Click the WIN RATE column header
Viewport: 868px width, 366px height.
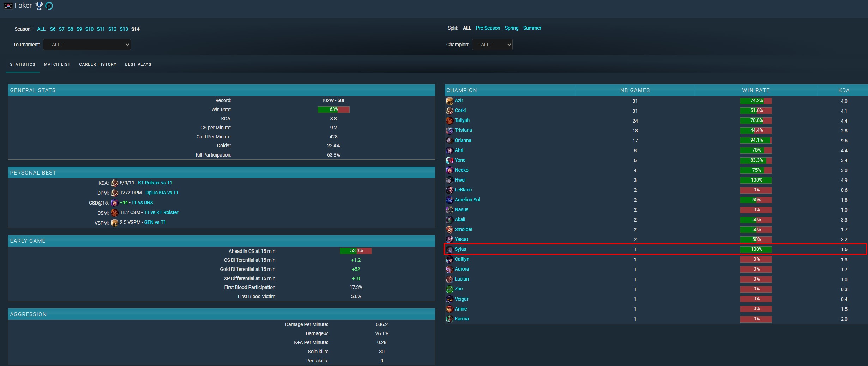(x=756, y=90)
